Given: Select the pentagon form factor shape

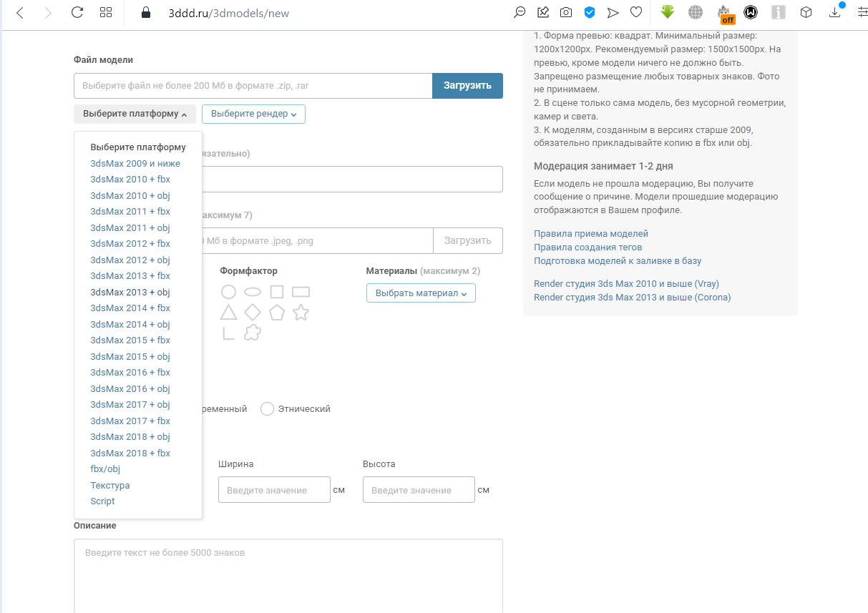Looking at the screenshot, I should pyautogui.click(x=277, y=312).
